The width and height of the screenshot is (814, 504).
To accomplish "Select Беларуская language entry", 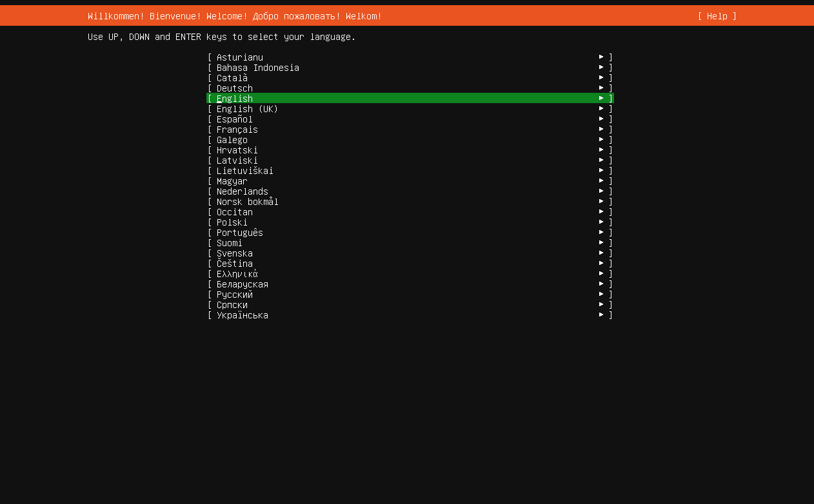I will [410, 284].
